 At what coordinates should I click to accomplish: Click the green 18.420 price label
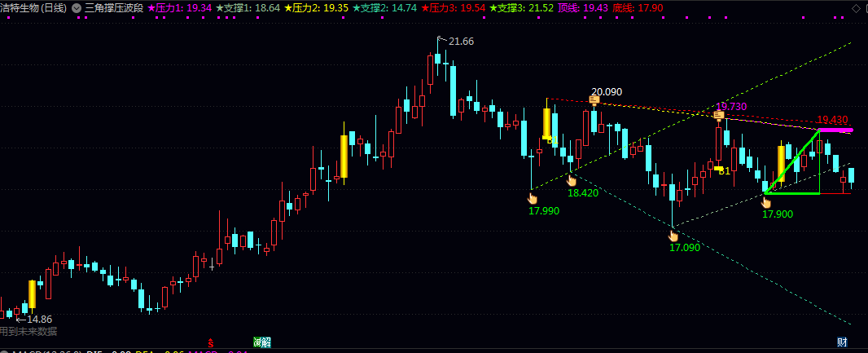tap(583, 193)
